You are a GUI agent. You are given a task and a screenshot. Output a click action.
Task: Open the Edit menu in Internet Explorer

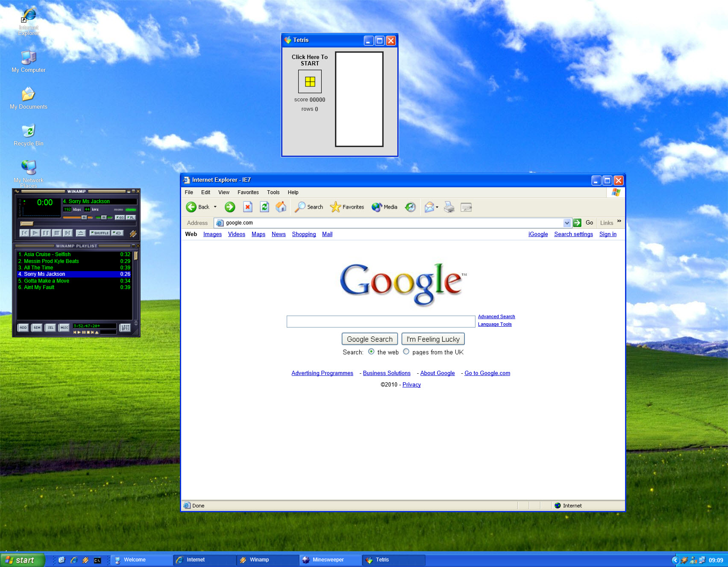pos(205,192)
